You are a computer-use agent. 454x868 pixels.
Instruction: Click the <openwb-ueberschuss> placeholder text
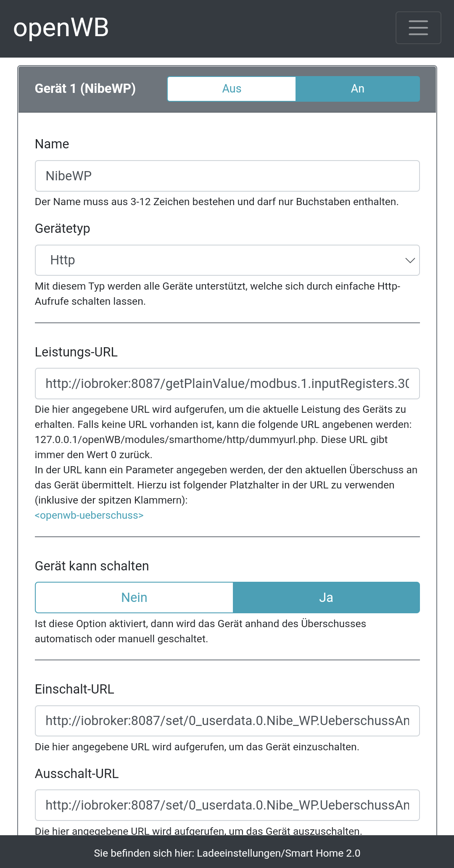tap(89, 515)
